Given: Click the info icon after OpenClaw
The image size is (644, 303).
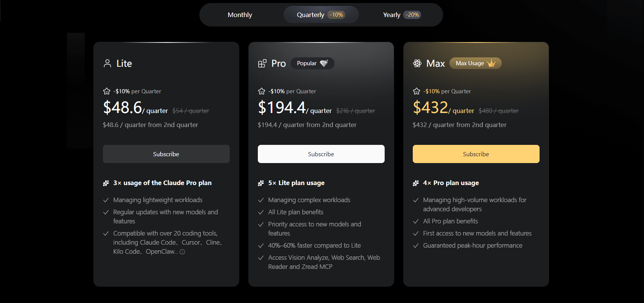Looking at the screenshot, I should click(x=182, y=252).
